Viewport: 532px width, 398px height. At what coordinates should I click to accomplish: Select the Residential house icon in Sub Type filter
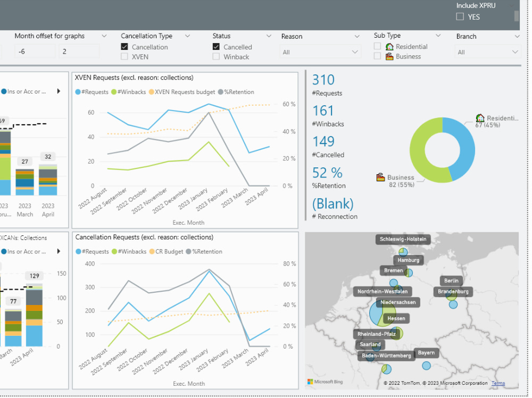tap(390, 46)
